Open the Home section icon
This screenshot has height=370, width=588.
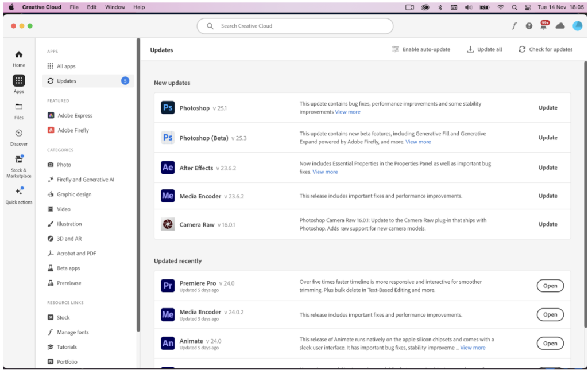click(x=19, y=54)
